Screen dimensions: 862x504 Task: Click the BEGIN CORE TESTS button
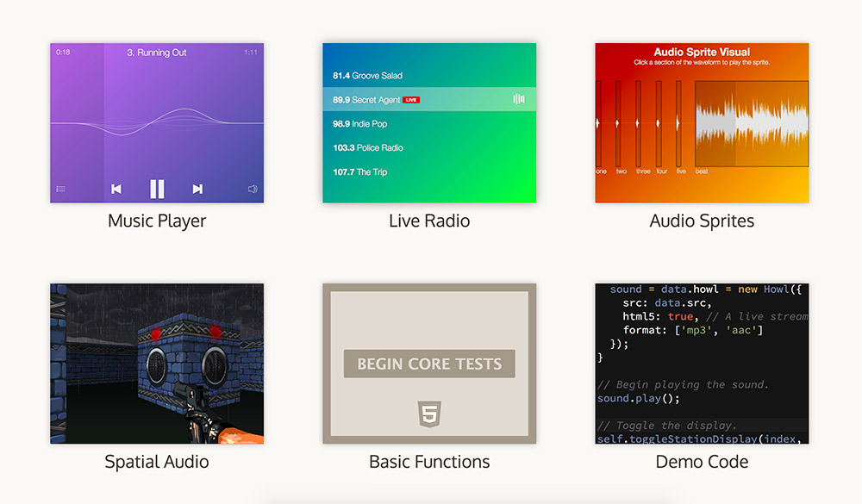[x=428, y=364]
